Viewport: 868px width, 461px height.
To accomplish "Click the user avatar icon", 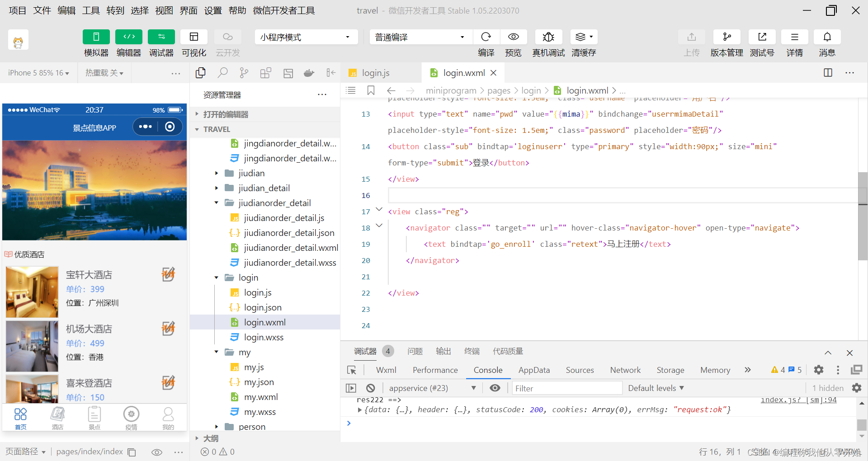I will pyautogui.click(x=18, y=40).
